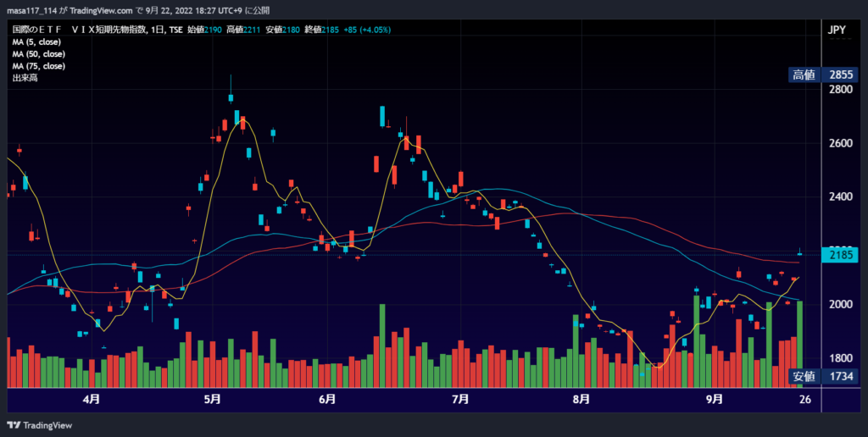This screenshot has height=437, width=868.
Task: Click the 8月 label on the time axis
Action: 581,400
